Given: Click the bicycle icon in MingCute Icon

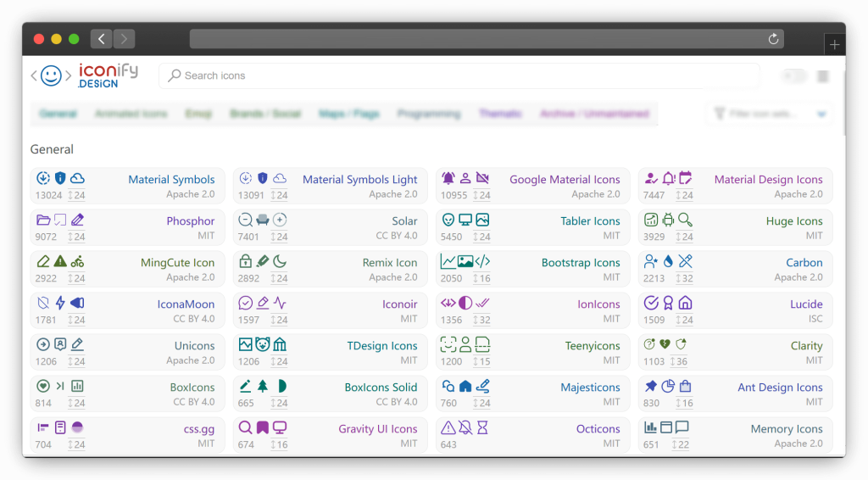Looking at the screenshot, I should 77,261.
